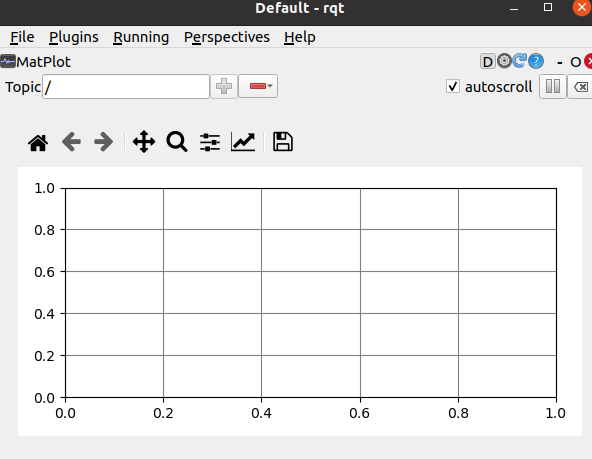Open the Plugins menu
592x459 pixels.
[x=74, y=37]
